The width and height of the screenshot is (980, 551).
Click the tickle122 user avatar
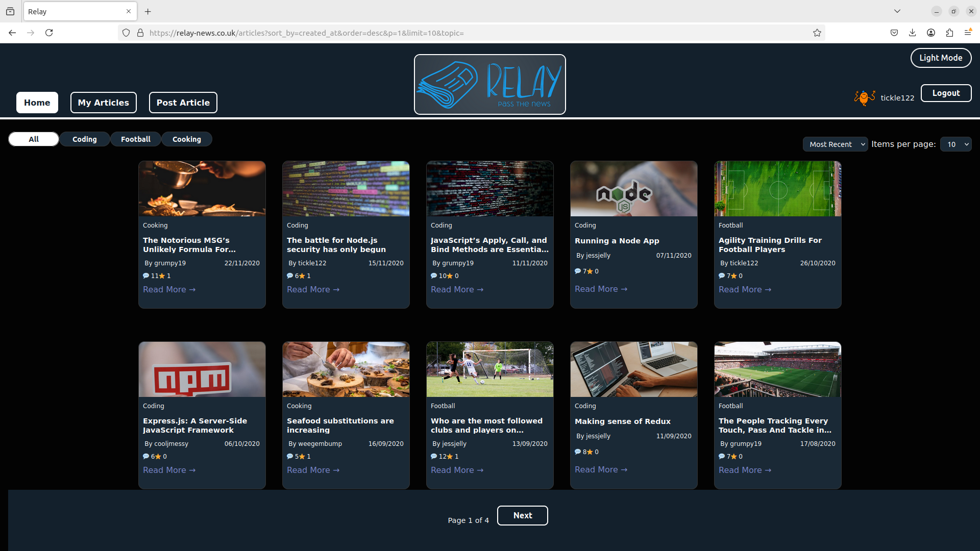(865, 97)
